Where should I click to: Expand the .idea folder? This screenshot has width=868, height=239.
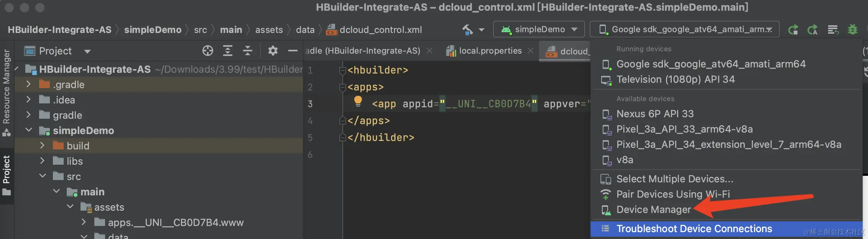[28, 100]
